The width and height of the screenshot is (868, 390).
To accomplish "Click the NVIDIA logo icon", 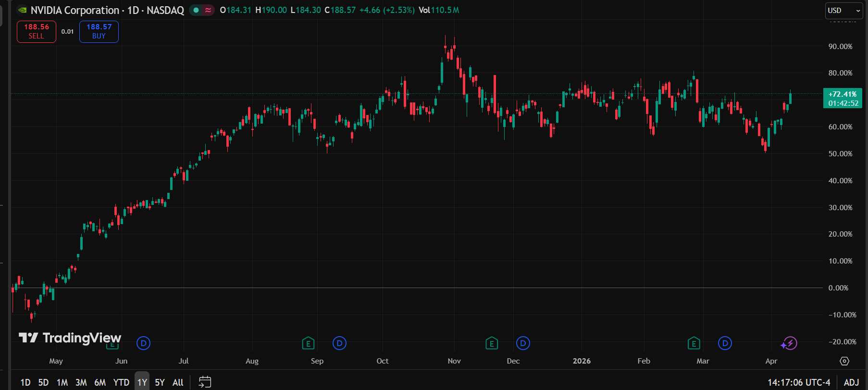I will pyautogui.click(x=22, y=10).
